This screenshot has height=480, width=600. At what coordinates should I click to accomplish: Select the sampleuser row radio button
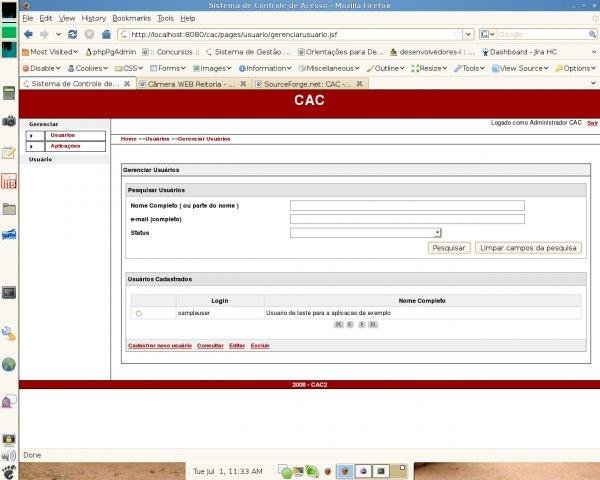click(x=139, y=313)
